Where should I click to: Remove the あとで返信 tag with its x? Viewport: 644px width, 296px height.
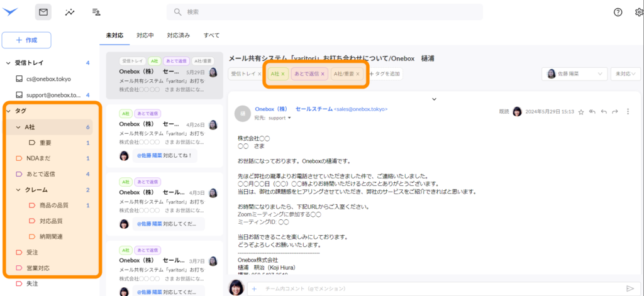323,74
